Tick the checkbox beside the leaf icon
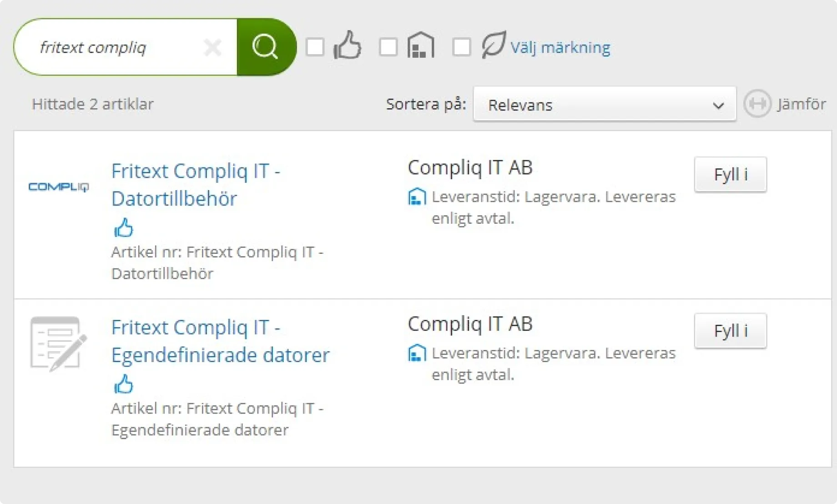This screenshot has height=504, width=837. click(462, 47)
